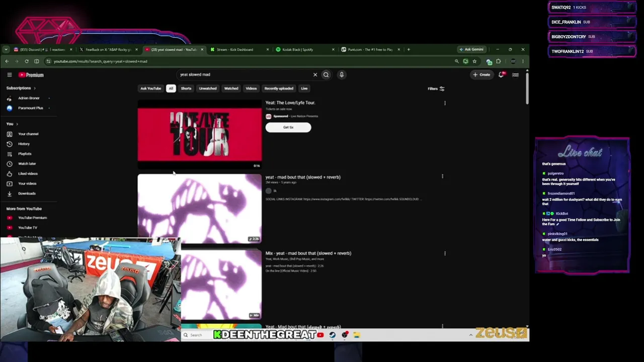Open a new browser tab
644x362 pixels.
coord(409,50)
